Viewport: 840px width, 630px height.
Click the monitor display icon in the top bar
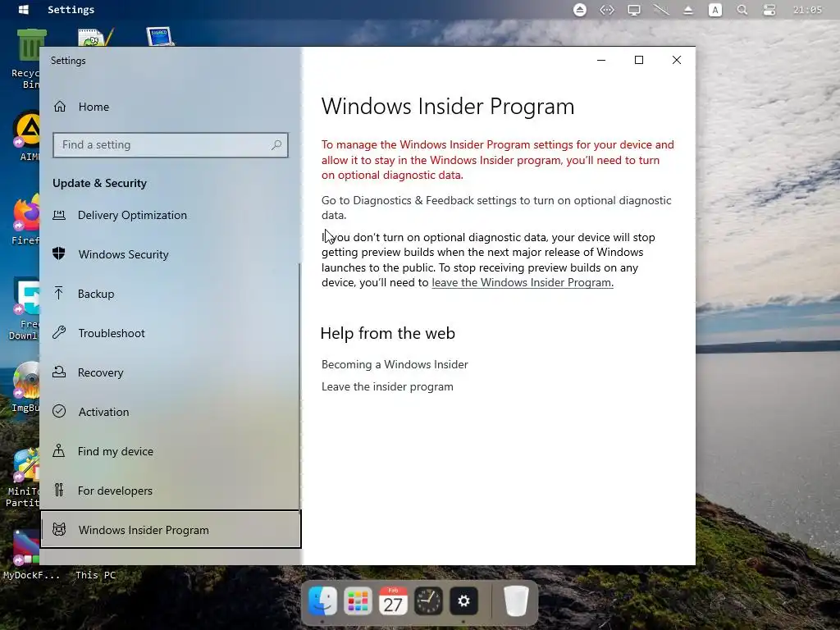tap(634, 10)
